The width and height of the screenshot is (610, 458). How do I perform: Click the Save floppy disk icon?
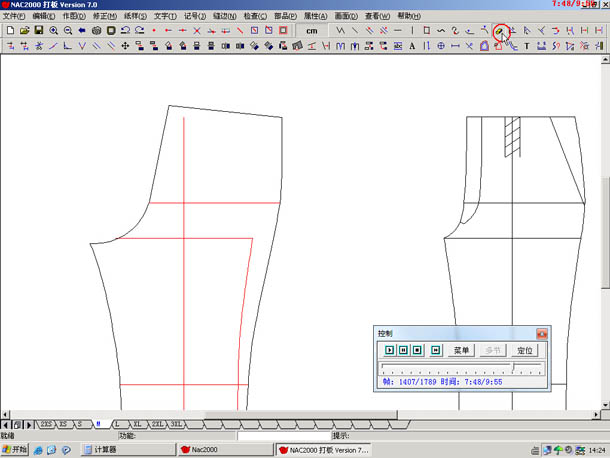tap(39, 30)
